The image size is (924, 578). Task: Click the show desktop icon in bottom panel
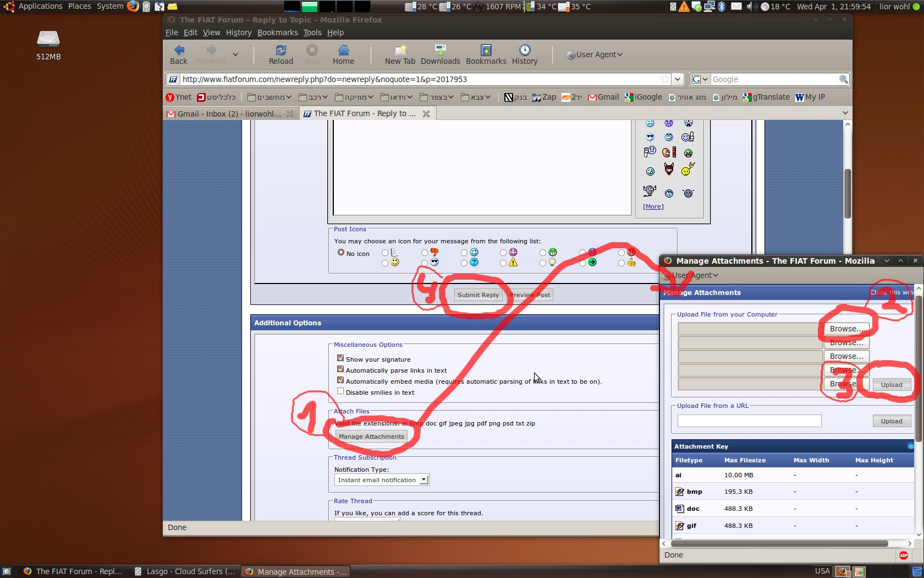[7, 571]
